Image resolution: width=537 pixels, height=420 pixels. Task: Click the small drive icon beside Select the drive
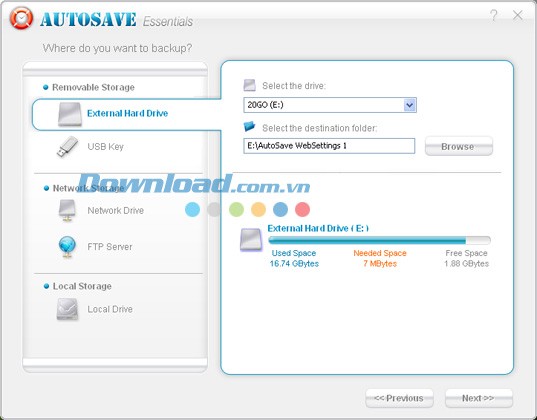[x=250, y=85]
